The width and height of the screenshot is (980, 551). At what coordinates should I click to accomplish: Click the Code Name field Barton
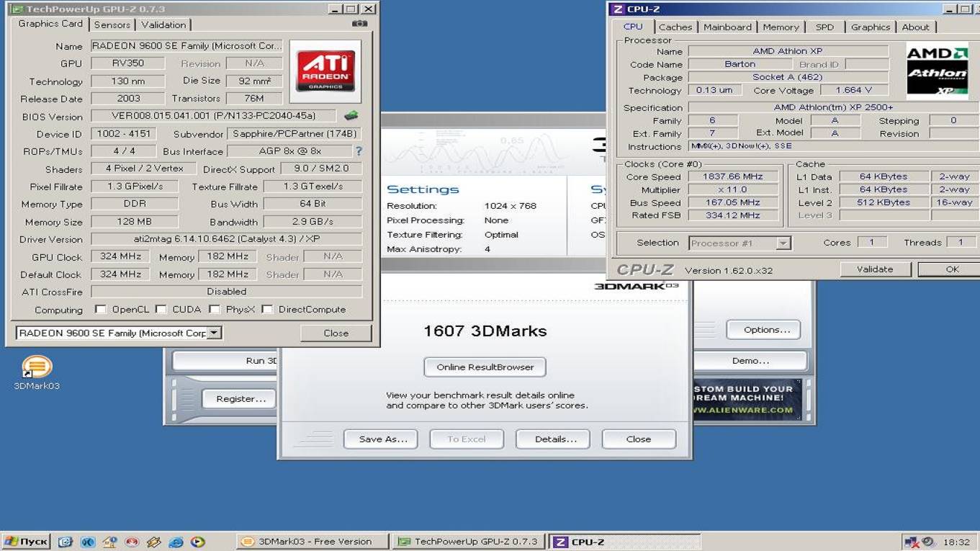click(740, 64)
